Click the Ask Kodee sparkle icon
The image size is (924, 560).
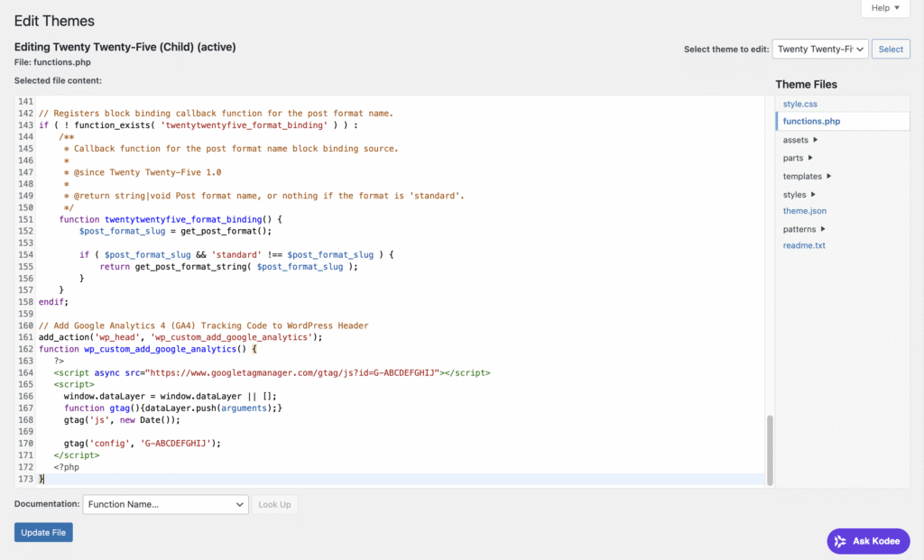coord(840,541)
